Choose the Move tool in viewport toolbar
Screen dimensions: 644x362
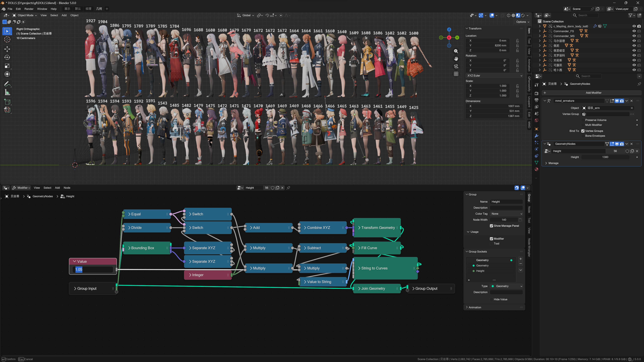7,49
